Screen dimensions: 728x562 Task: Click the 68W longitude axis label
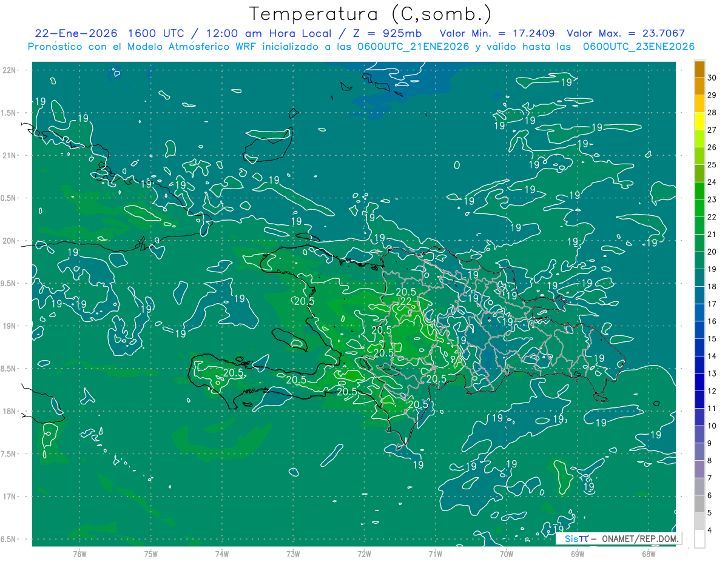pyautogui.click(x=649, y=554)
